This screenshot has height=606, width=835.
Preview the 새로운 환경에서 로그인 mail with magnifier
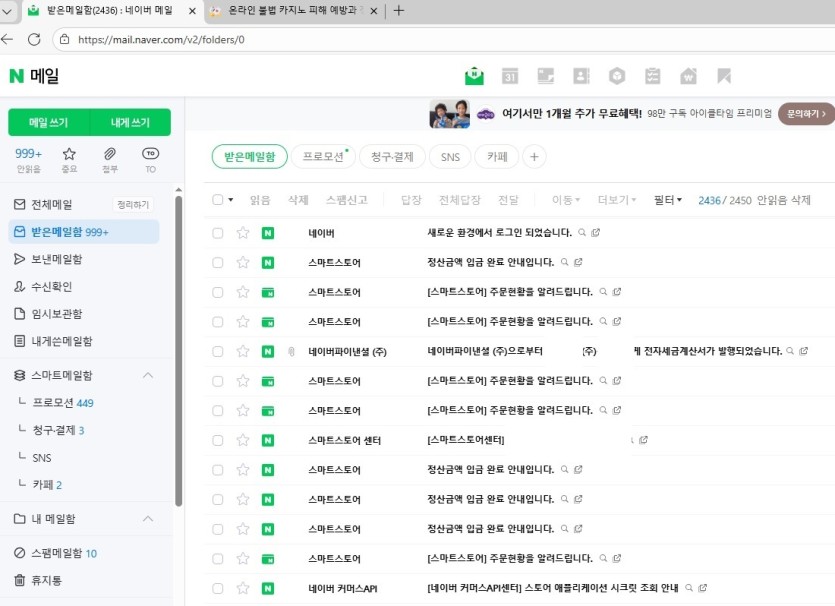[582, 233]
